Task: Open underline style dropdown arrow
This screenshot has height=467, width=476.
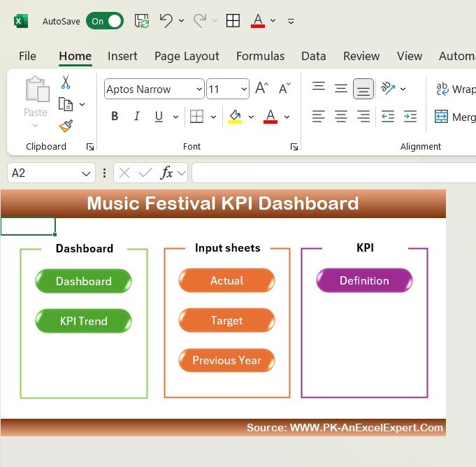Action: click(x=175, y=117)
